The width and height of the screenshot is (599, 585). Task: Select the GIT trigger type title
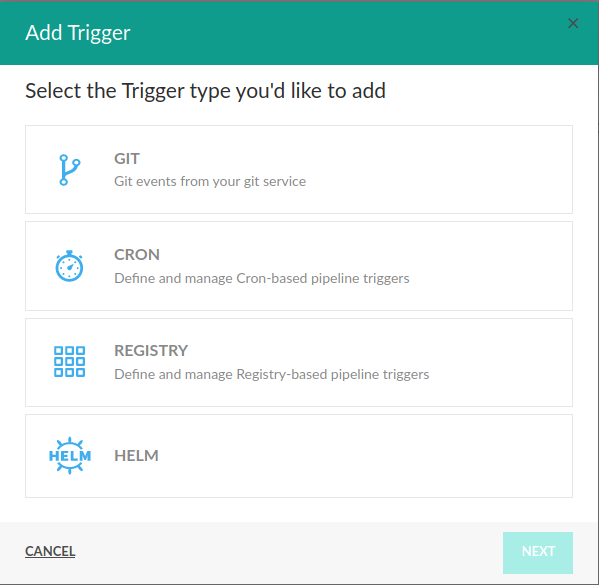(127, 159)
